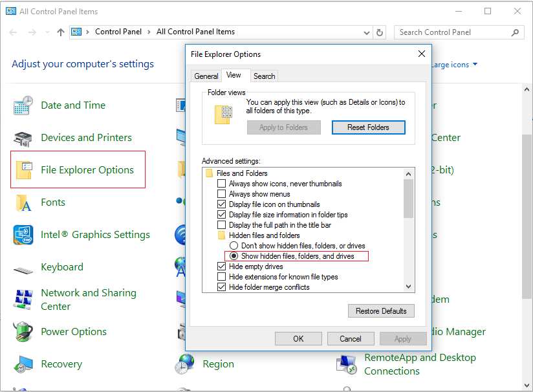The height and width of the screenshot is (392, 533).
Task: Switch to the Search tab
Action: click(x=264, y=76)
